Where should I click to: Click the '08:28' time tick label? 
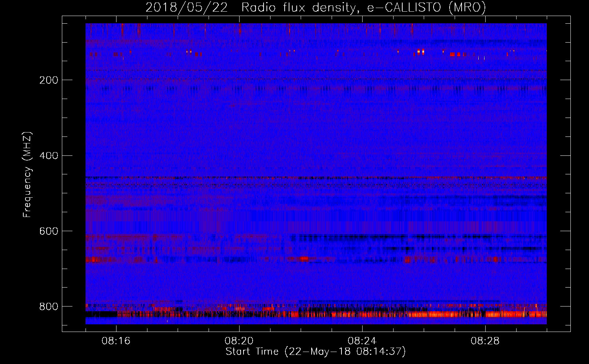click(x=485, y=341)
